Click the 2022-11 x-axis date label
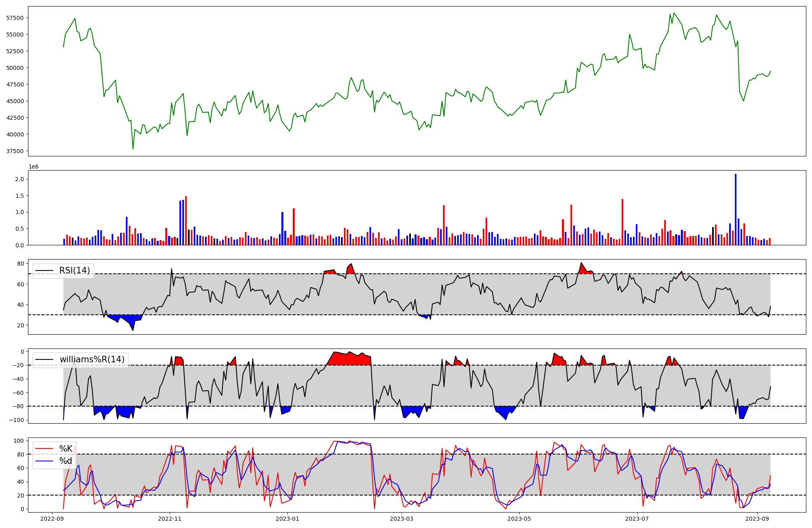The height and width of the screenshot is (528, 812). 170,519
